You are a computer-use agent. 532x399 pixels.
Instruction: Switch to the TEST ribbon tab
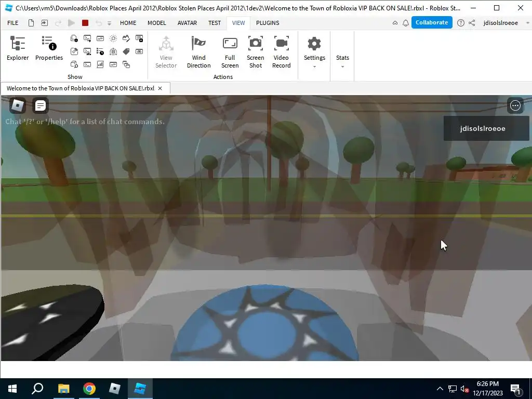pyautogui.click(x=215, y=23)
